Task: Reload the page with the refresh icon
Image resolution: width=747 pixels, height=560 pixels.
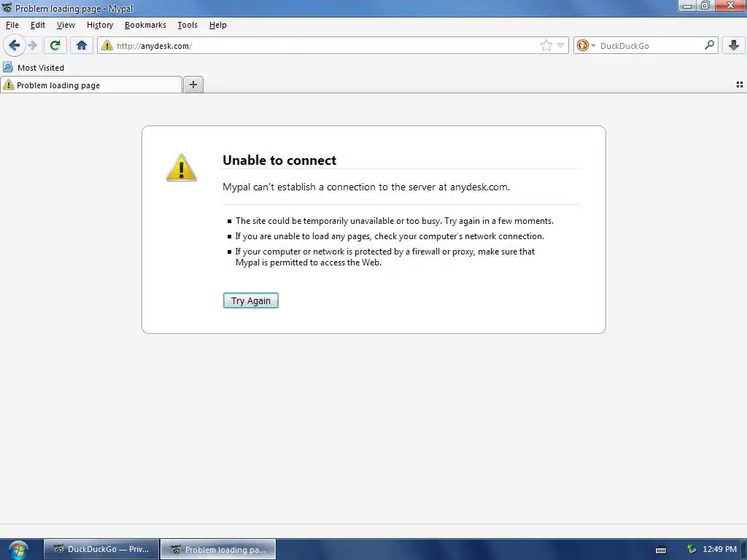Action: [55, 46]
